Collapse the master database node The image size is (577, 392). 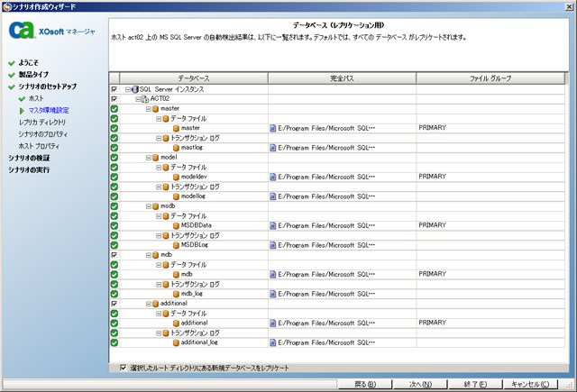pos(148,109)
